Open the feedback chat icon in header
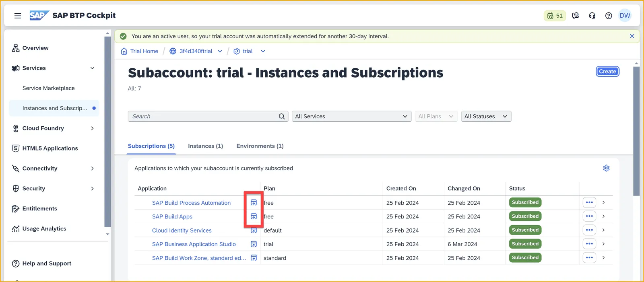 pos(576,16)
